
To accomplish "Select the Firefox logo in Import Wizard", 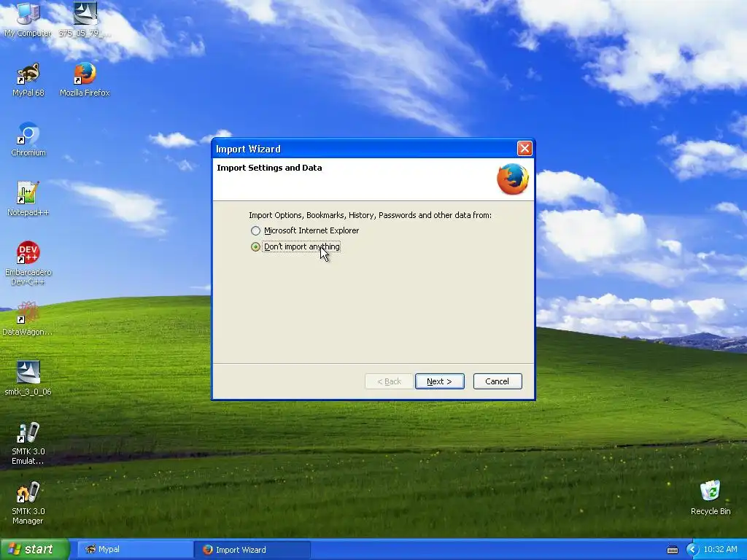I will 513,179.
